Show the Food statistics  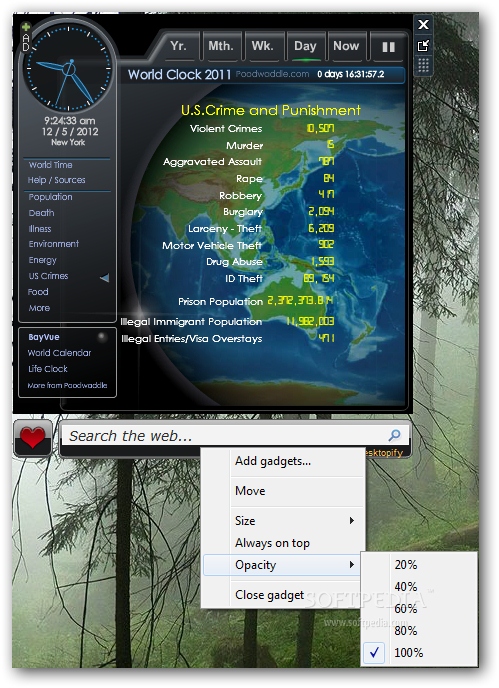point(38,292)
